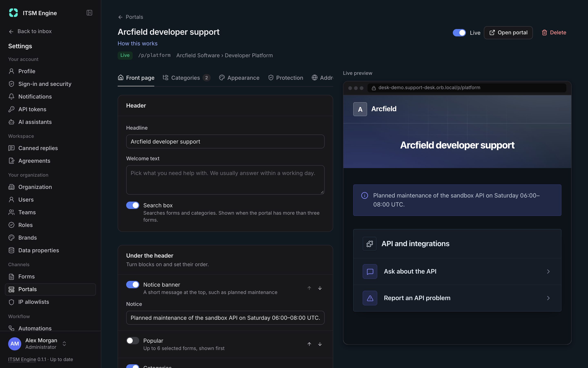Toggle the portal Live switch
Screen dimensions: 588x368
[459, 33]
